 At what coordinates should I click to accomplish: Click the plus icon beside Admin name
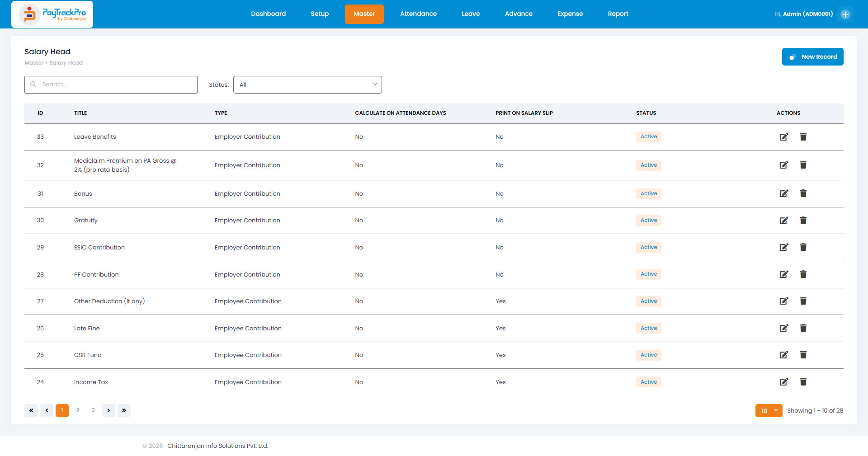tap(845, 14)
